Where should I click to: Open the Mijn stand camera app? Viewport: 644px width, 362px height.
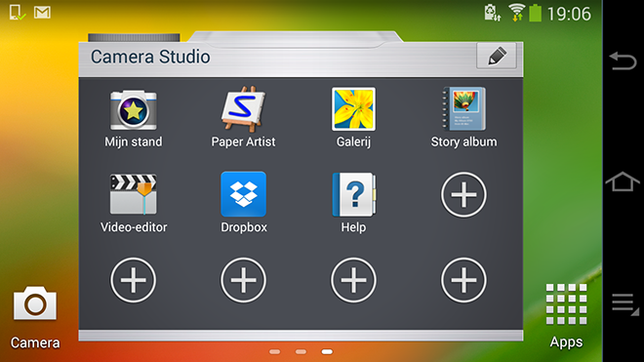point(133,118)
